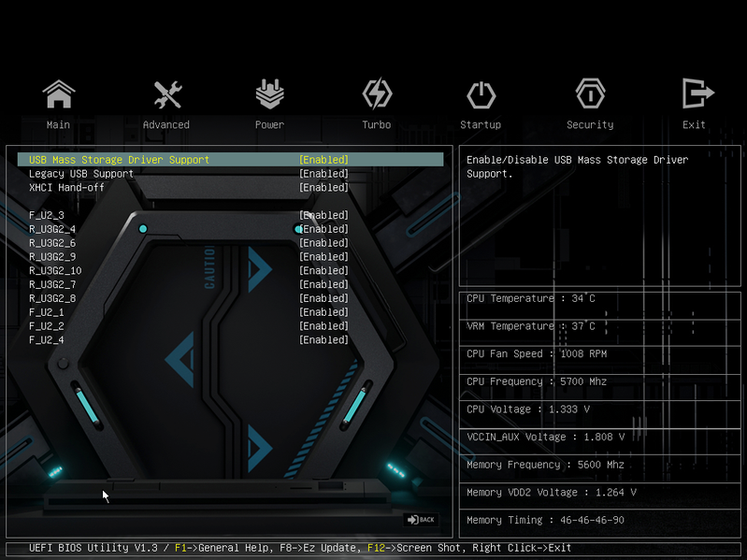Toggle the R_U3G2_9 port Enabled value
Screen dimensions: 747x560
click(x=323, y=256)
